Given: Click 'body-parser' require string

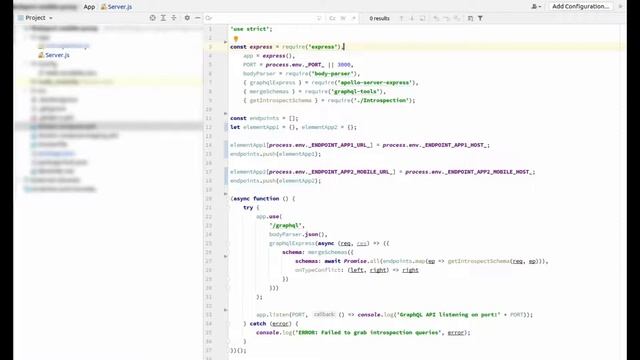Looking at the screenshot, I should click(x=332, y=73).
